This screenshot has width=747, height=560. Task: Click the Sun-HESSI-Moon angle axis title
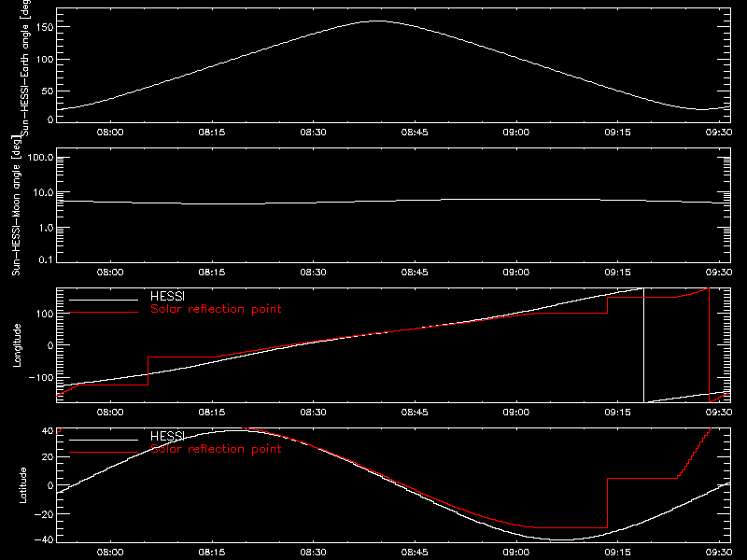[x=16, y=205]
